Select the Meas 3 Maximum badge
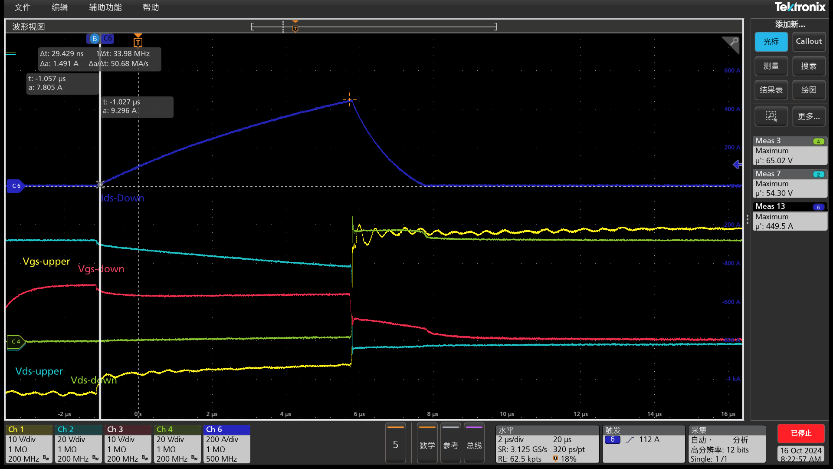The image size is (833, 469). pos(789,150)
